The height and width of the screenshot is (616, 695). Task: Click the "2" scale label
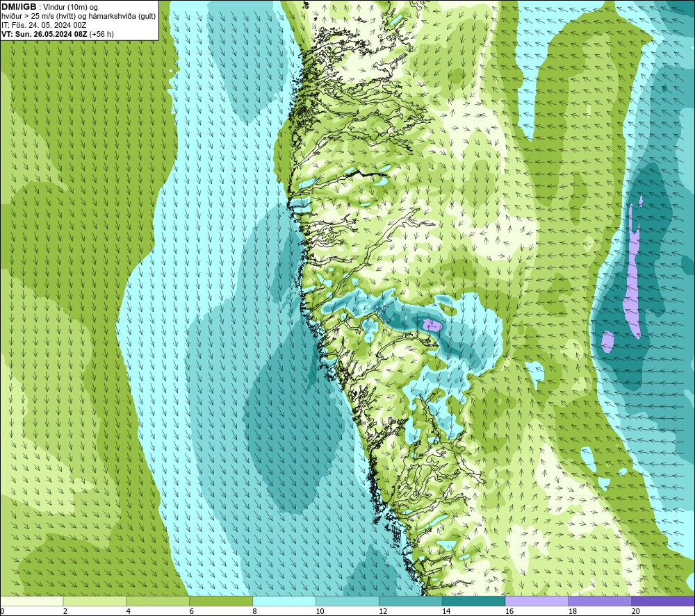pos(65,611)
